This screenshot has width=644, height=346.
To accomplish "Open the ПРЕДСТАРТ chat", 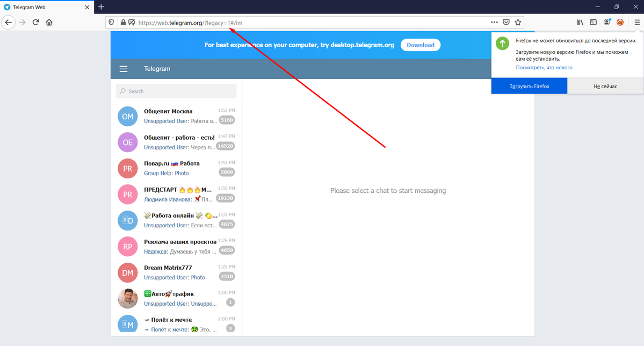I will tap(176, 194).
